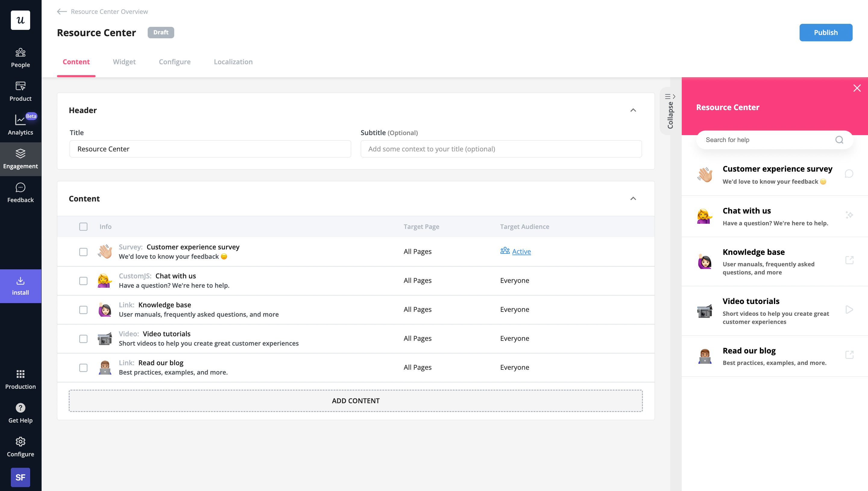Check the Read our blog row checkbox
Image resolution: width=868 pixels, height=491 pixels.
83,368
